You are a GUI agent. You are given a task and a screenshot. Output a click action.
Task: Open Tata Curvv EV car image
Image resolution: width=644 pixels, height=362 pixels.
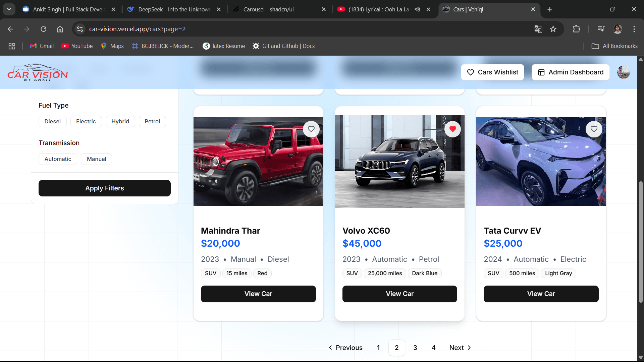click(541, 162)
